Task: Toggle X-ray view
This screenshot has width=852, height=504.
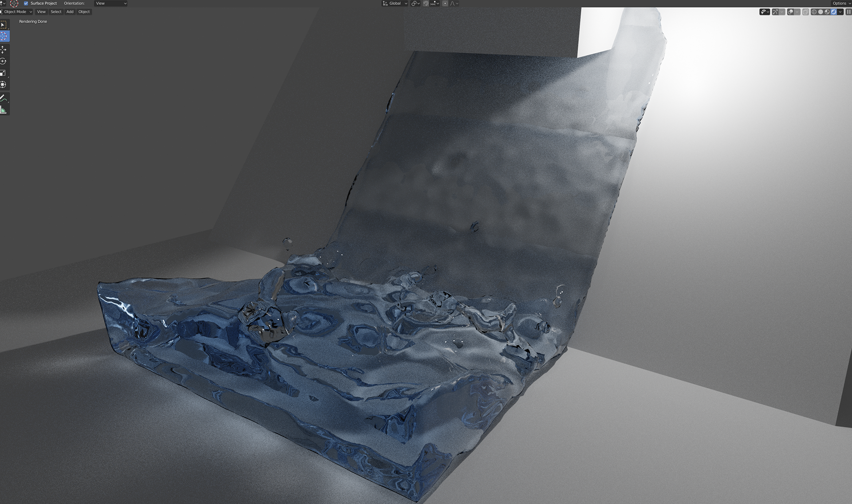Action: 805,12
